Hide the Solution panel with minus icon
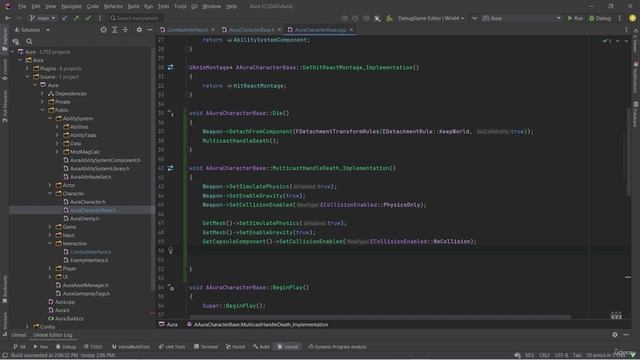 (150, 30)
